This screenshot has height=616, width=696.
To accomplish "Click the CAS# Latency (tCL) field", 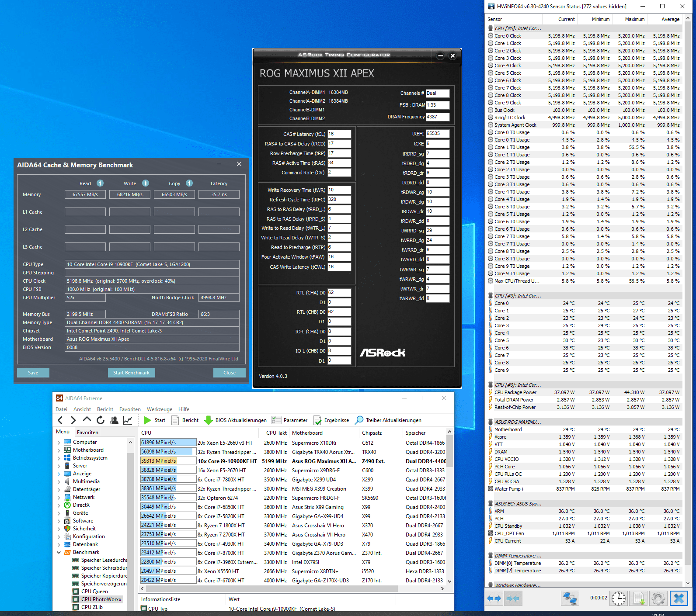I will pos(339,134).
